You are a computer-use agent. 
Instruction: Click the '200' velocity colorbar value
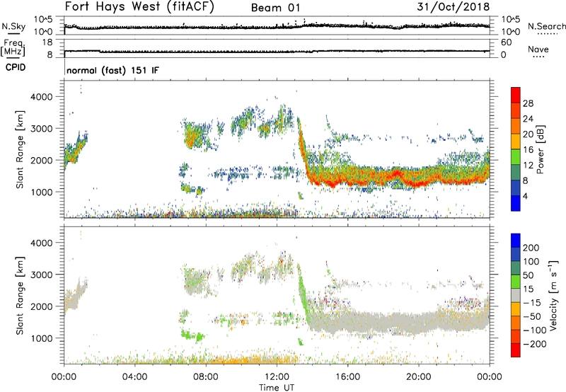pos(531,248)
